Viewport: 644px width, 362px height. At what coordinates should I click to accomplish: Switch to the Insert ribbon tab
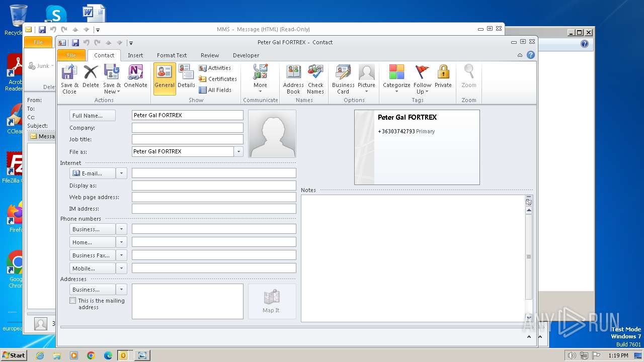135,55
